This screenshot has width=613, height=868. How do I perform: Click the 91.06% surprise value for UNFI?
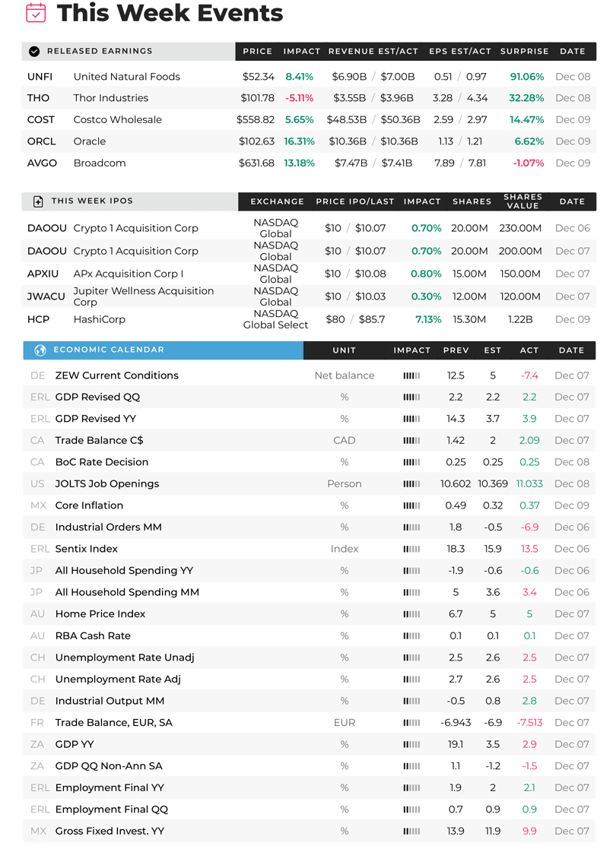[527, 77]
